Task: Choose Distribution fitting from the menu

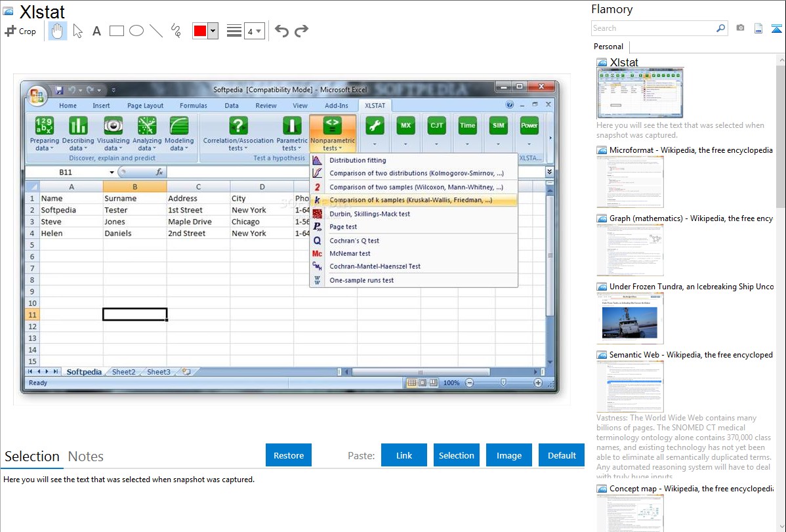Action: [x=413, y=161]
